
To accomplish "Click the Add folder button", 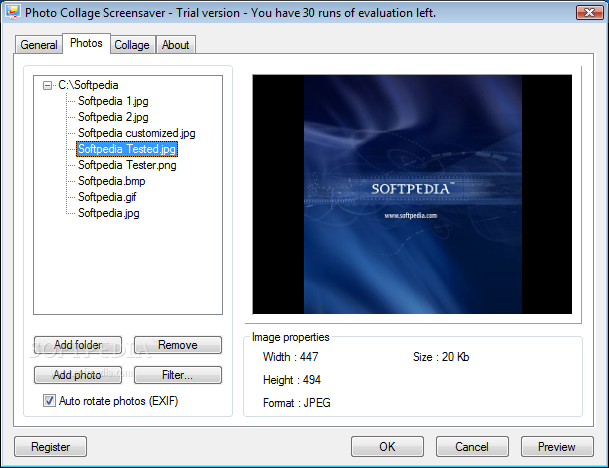I will [x=78, y=345].
